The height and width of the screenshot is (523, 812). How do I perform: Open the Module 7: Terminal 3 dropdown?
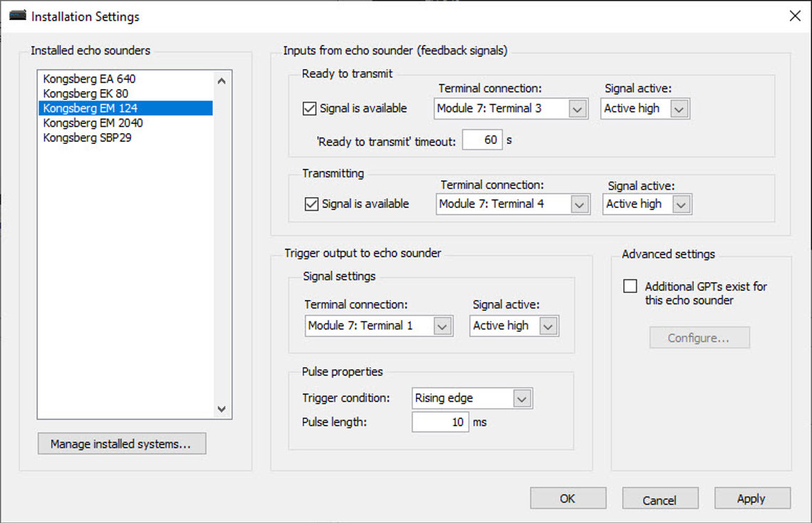511,109
